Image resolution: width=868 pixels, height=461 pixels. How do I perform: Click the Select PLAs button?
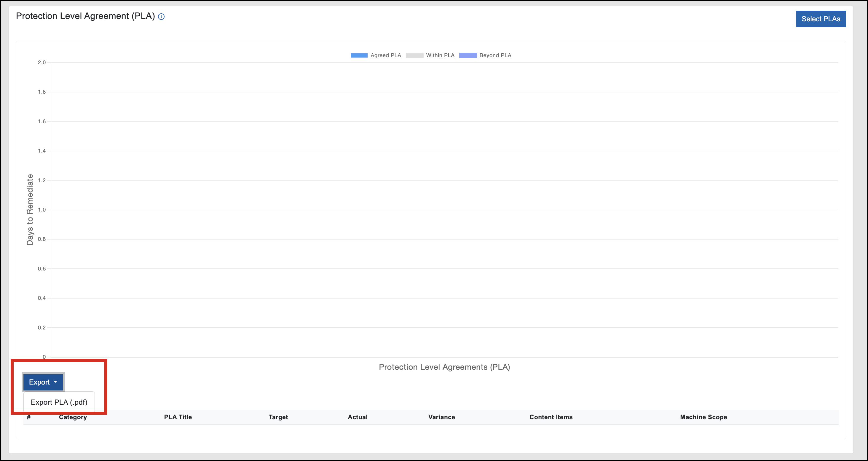click(821, 19)
